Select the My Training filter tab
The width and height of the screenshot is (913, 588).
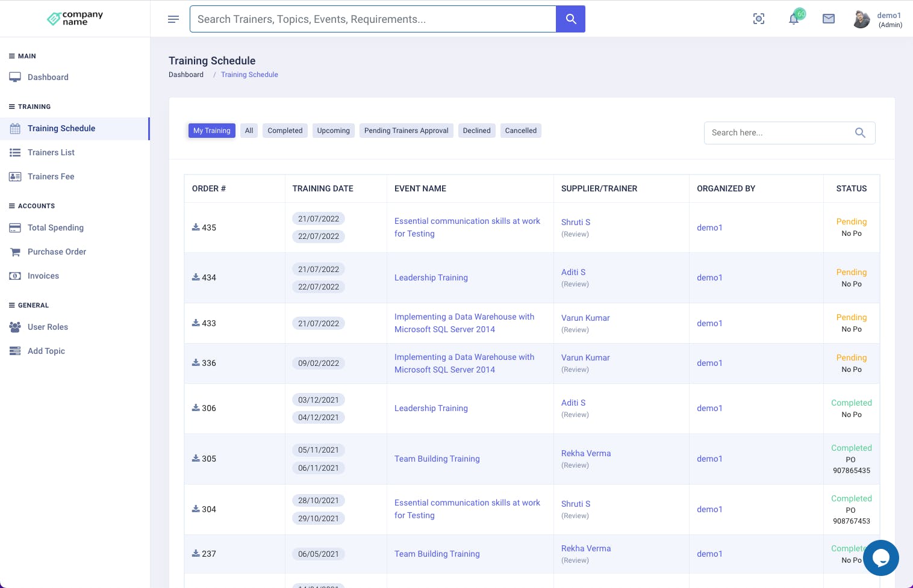coord(211,131)
